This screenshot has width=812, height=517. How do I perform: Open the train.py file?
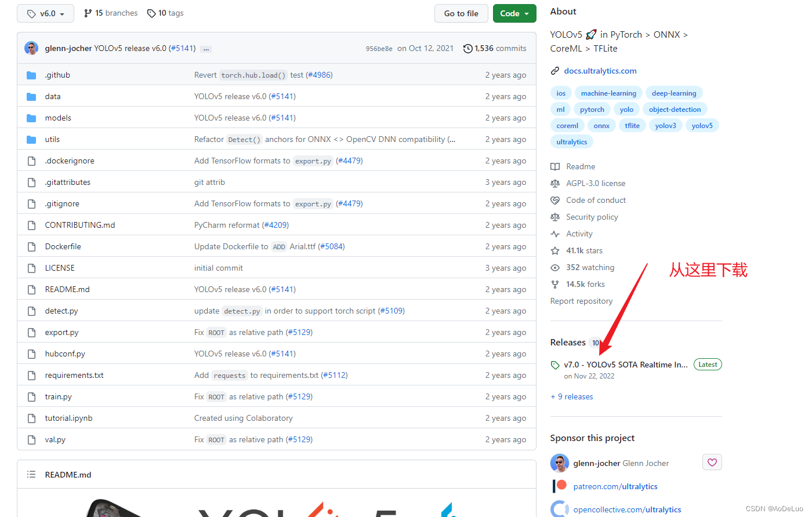click(x=59, y=396)
